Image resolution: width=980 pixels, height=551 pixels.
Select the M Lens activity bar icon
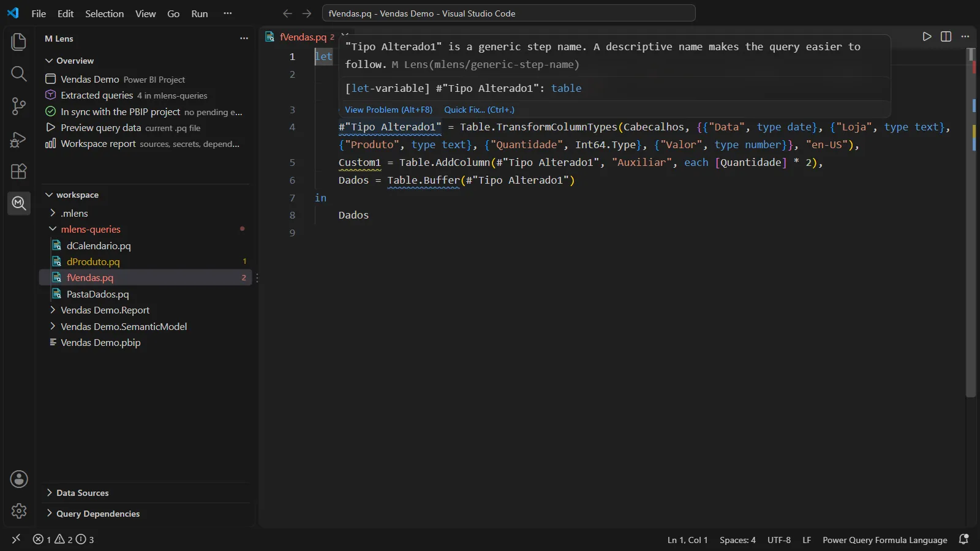(x=19, y=203)
